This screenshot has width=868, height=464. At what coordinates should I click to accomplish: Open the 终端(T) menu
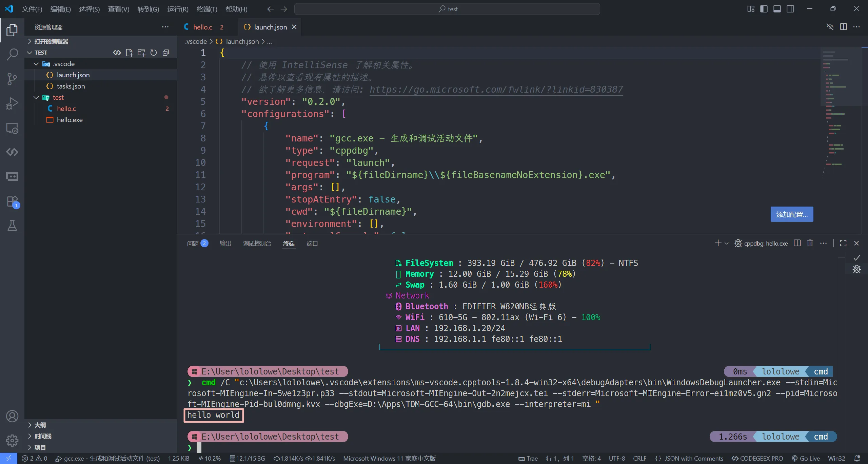tap(206, 9)
